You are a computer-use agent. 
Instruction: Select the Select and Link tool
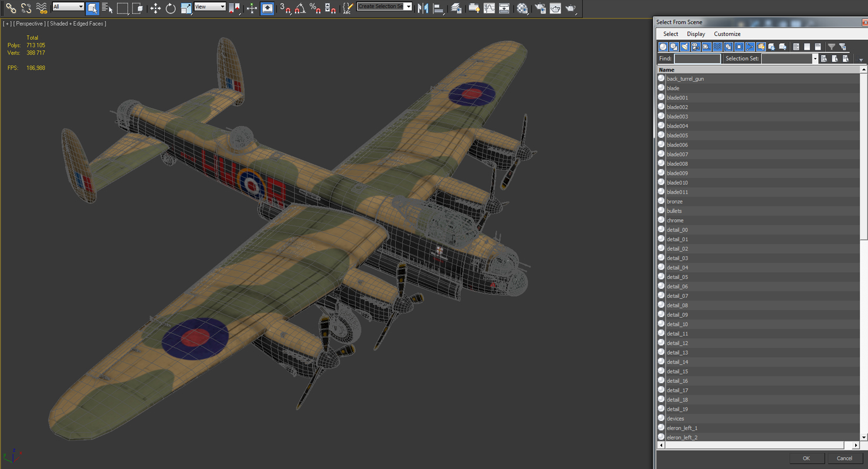pyautogui.click(x=11, y=8)
